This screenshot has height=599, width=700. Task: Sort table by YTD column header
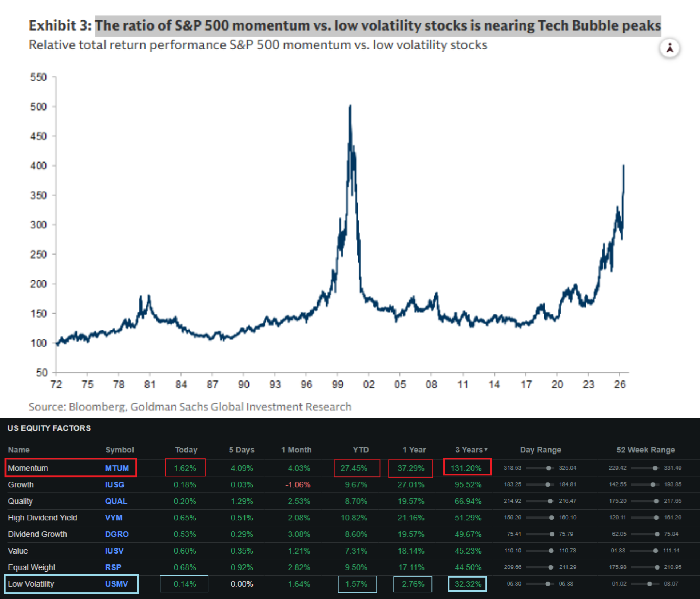[361, 450]
